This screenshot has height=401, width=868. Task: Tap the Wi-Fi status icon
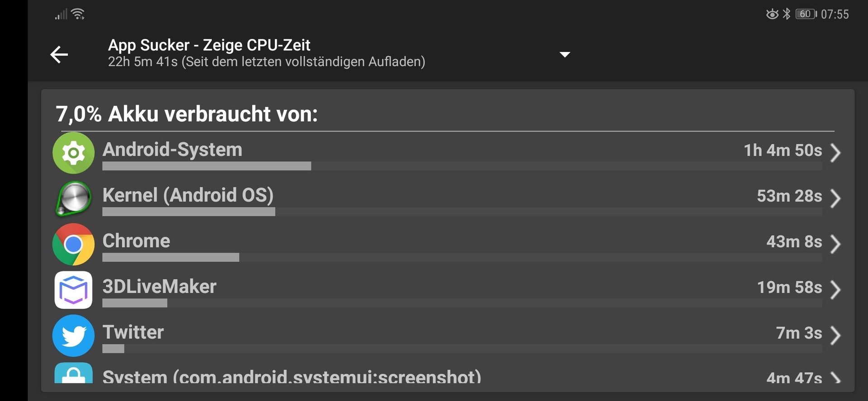[78, 14]
